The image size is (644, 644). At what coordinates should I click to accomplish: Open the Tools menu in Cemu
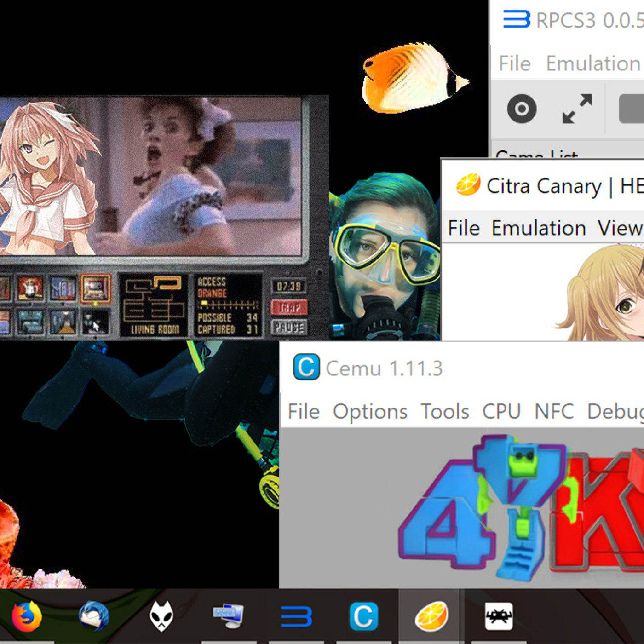pyautogui.click(x=445, y=411)
